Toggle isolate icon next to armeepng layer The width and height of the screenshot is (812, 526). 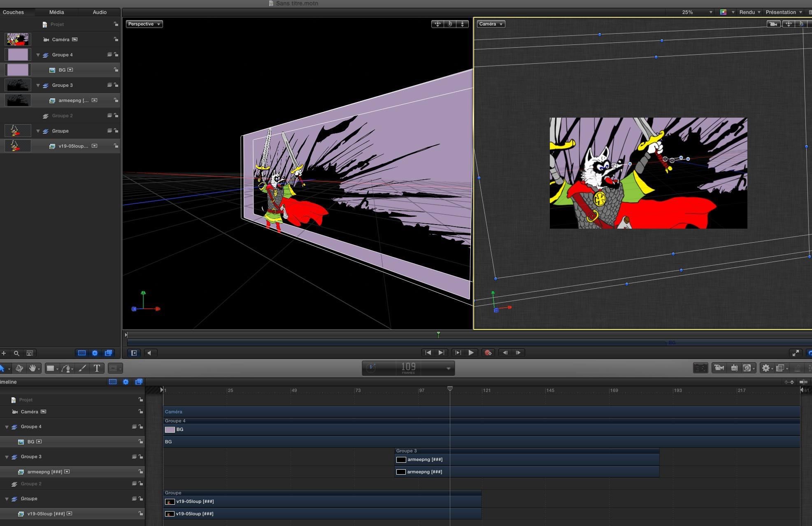coord(94,100)
